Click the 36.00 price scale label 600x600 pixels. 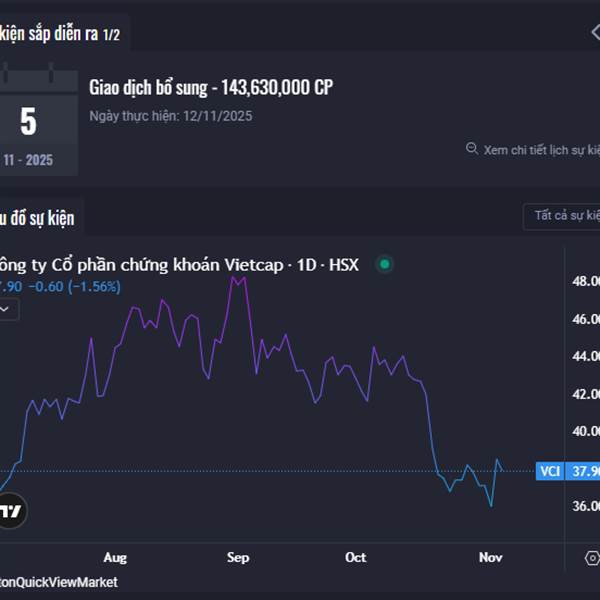(x=586, y=506)
